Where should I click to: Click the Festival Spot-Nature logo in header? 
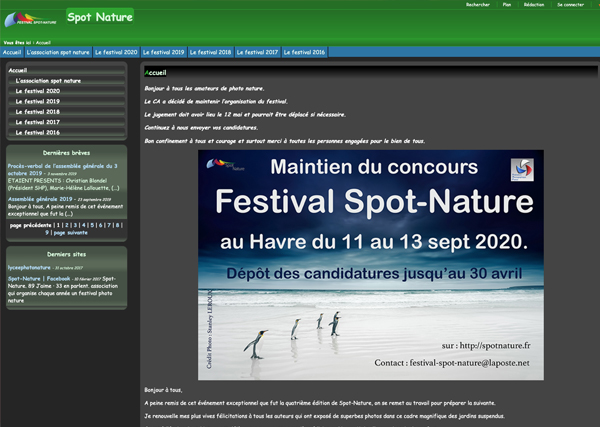[x=30, y=19]
